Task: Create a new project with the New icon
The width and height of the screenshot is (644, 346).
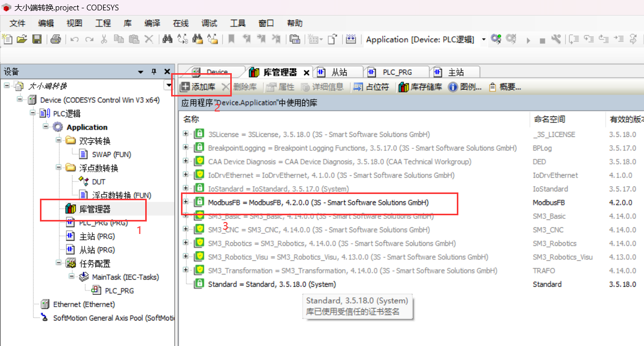Action: (x=7, y=39)
